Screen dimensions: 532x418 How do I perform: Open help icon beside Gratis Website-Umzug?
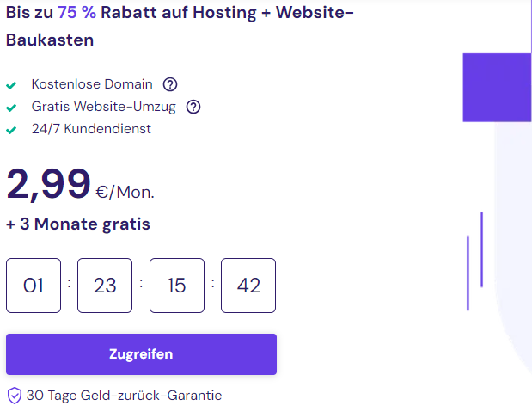[193, 107]
